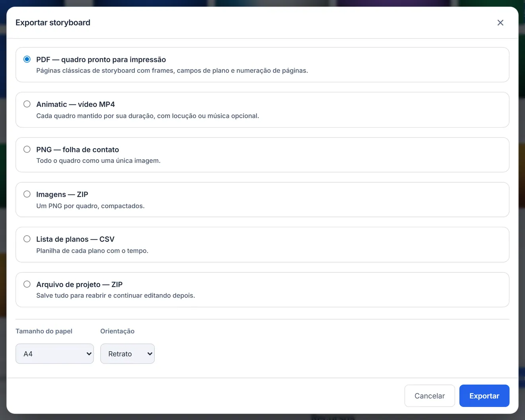Viewport: 525px width, 420px height.
Task: Click the 'Orientação' label
Action: pyautogui.click(x=117, y=331)
